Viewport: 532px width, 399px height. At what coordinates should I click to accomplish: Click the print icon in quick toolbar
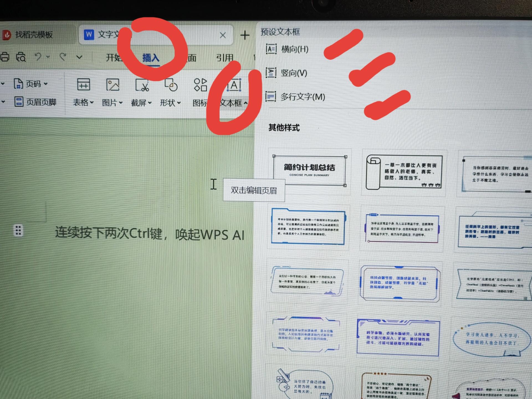coord(5,57)
